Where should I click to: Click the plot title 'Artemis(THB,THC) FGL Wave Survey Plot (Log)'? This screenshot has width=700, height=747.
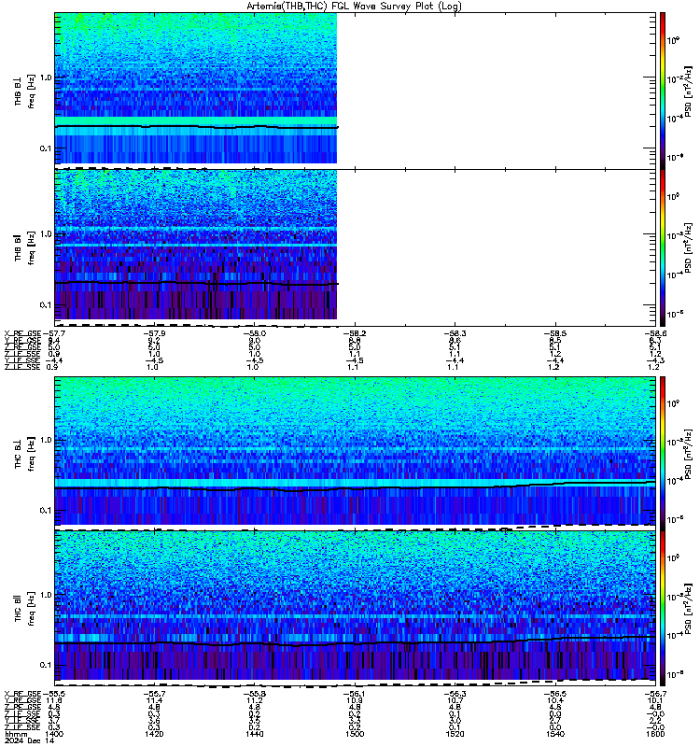coord(354,7)
